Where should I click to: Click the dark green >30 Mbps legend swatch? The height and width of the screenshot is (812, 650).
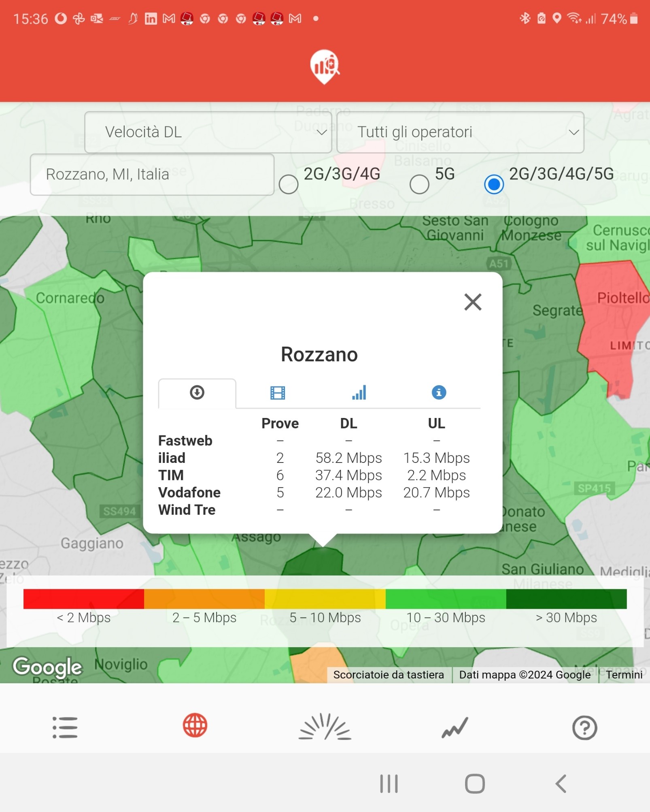pos(566,599)
